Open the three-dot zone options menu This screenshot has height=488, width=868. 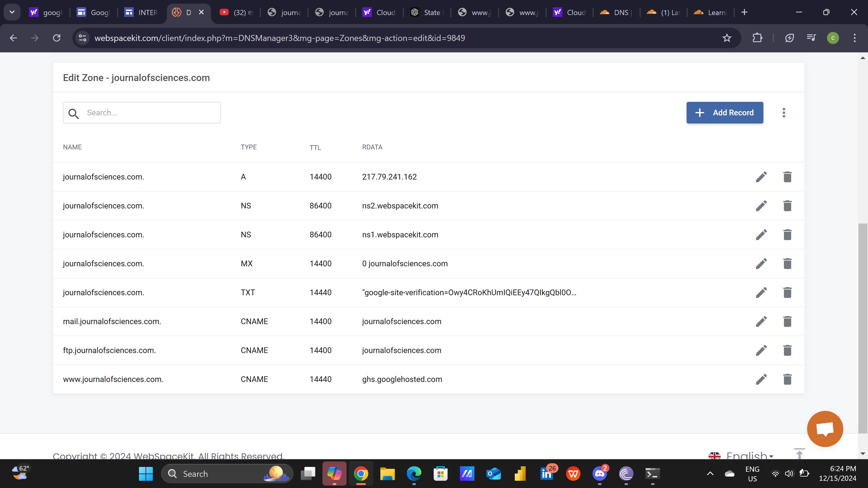click(784, 113)
